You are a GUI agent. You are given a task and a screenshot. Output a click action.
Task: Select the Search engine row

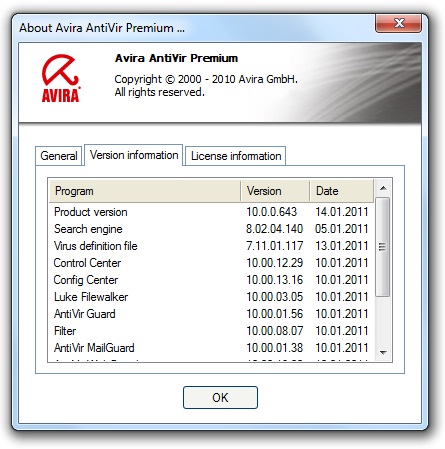tap(211, 229)
